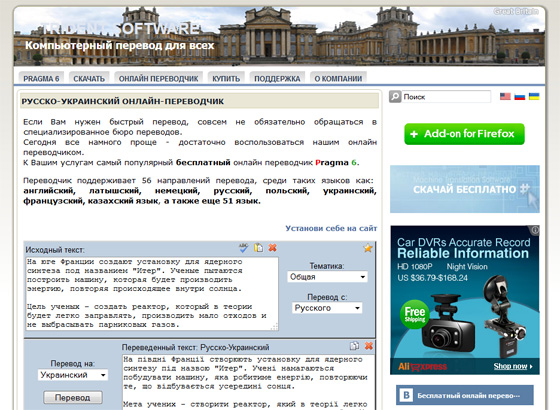The width and height of the screenshot is (560, 410).
Task: Click the VK logo icon
Action: click(x=406, y=395)
